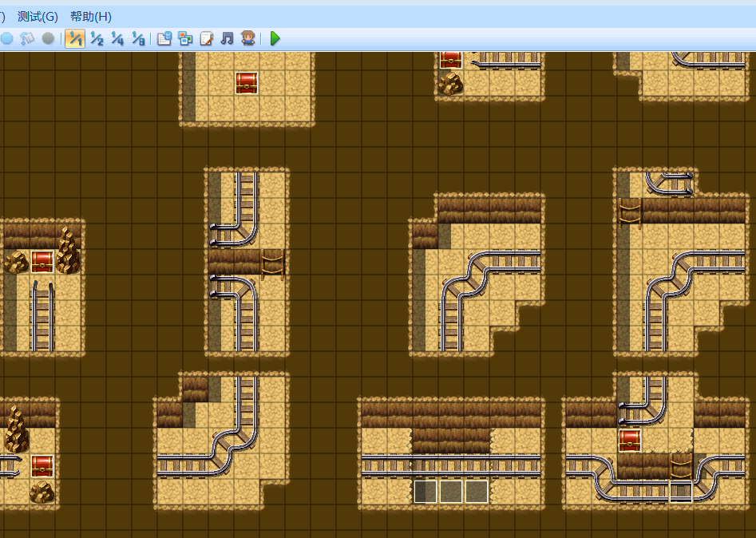Set map zoom to 1/1 scale

point(75,38)
